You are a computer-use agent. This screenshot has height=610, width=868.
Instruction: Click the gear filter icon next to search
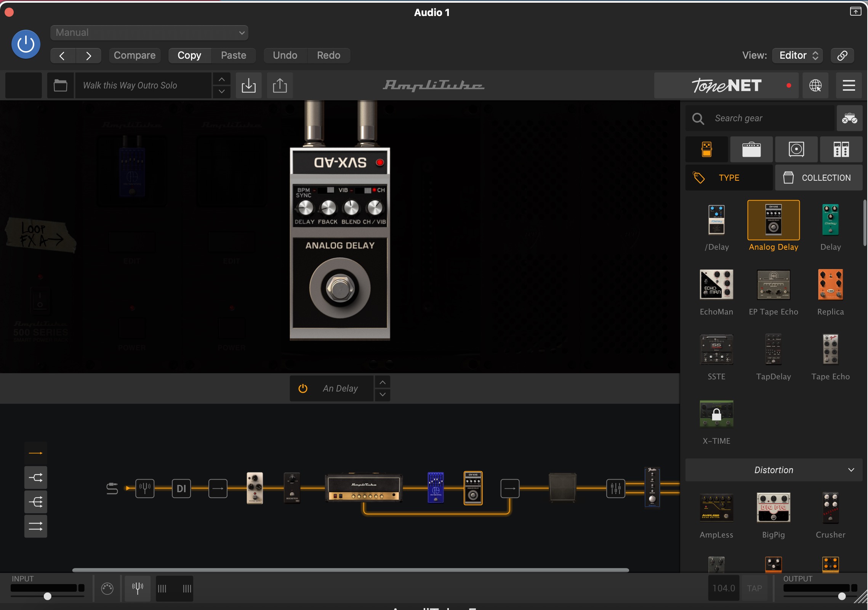tap(849, 119)
